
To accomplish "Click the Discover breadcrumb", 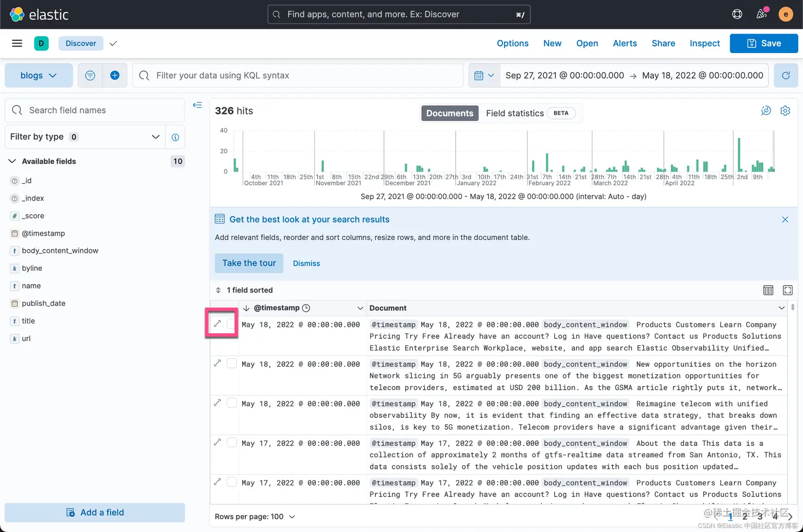I will (81, 44).
